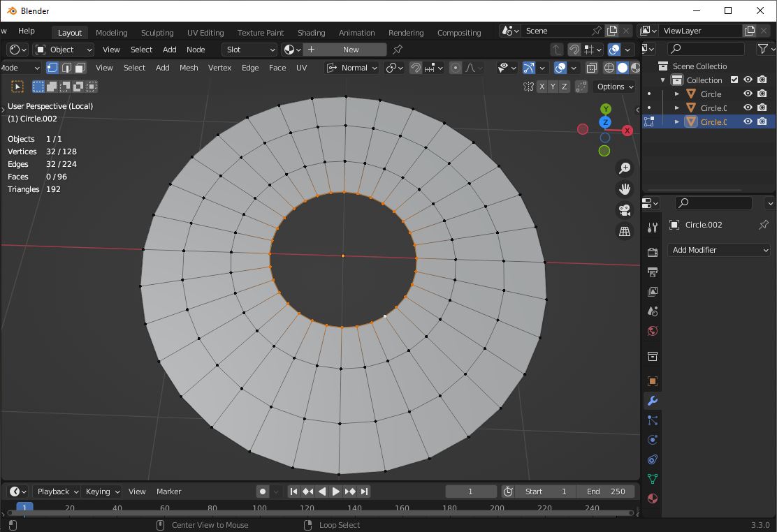Open the Normal transform orientation dropdown
The width and height of the screenshot is (777, 532).
[x=354, y=68]
